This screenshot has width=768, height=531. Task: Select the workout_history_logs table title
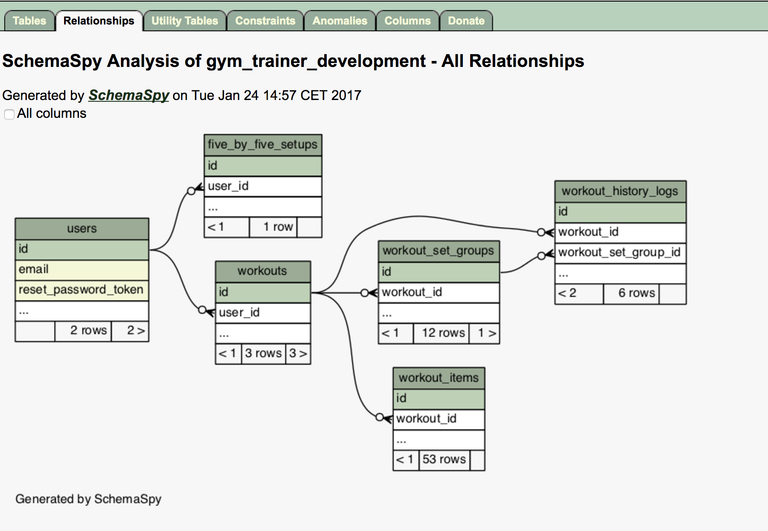click(x=620, y=191)
